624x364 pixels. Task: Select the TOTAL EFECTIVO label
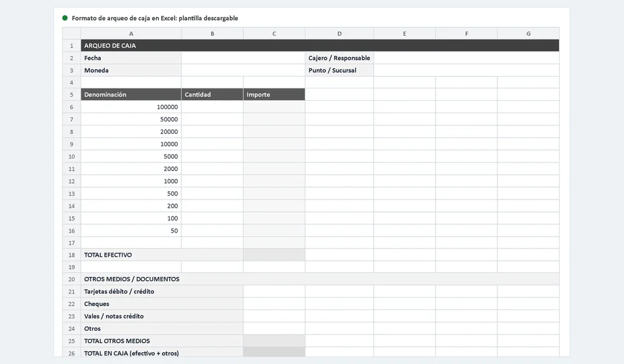pyautogui.click(x=162, y=255)
